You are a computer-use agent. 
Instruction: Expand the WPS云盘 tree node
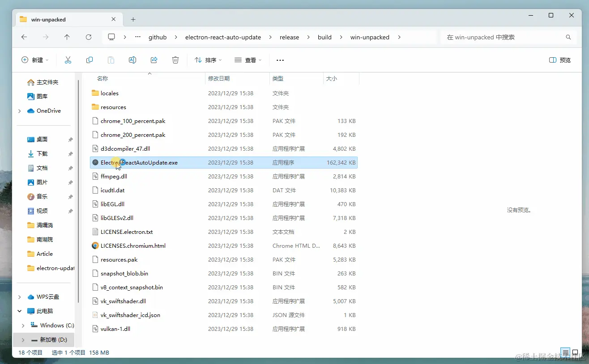click(19, 297)
